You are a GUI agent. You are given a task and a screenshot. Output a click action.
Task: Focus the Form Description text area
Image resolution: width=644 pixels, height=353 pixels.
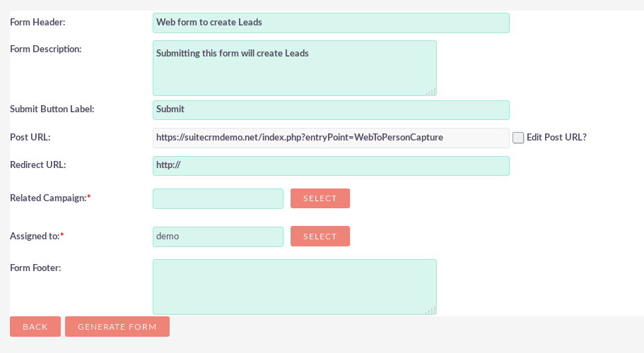click(294, 68)
